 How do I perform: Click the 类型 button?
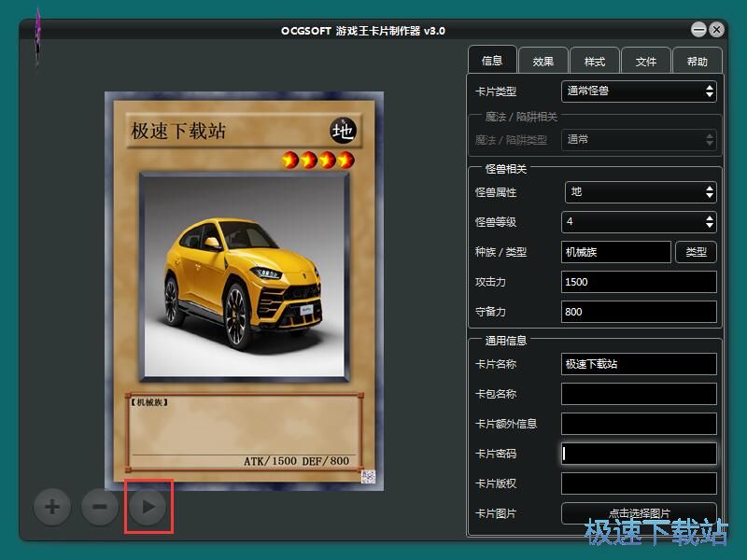pos(696,252)
